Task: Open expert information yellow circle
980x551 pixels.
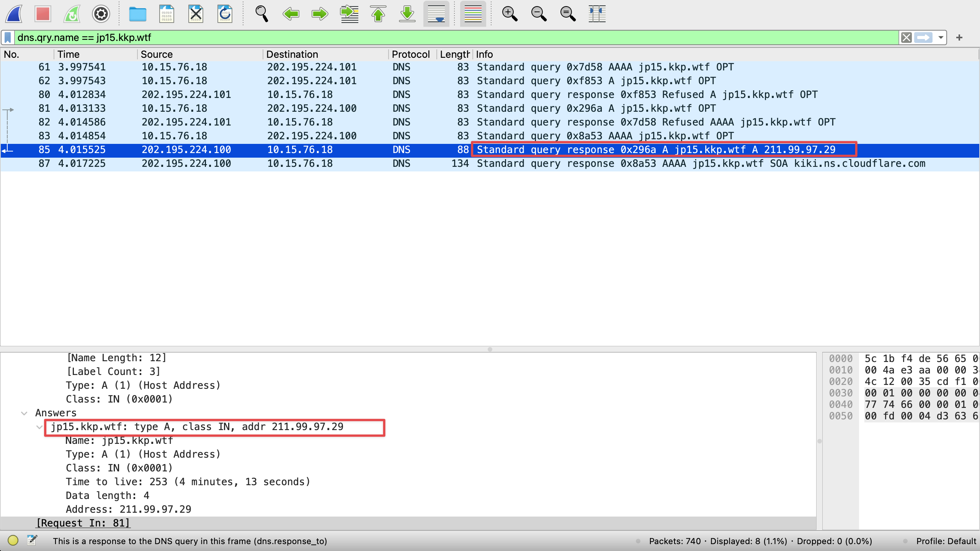Action: pos(13,540)
